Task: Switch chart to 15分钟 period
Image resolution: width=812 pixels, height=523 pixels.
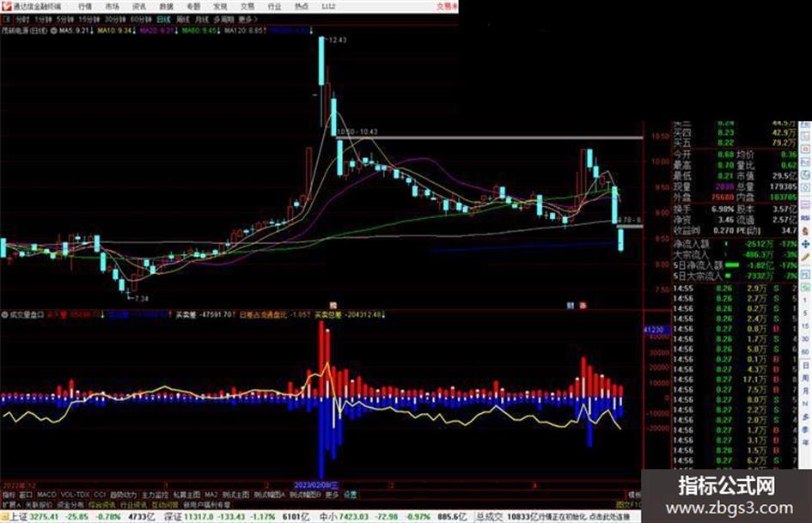Action: (89, 19)
